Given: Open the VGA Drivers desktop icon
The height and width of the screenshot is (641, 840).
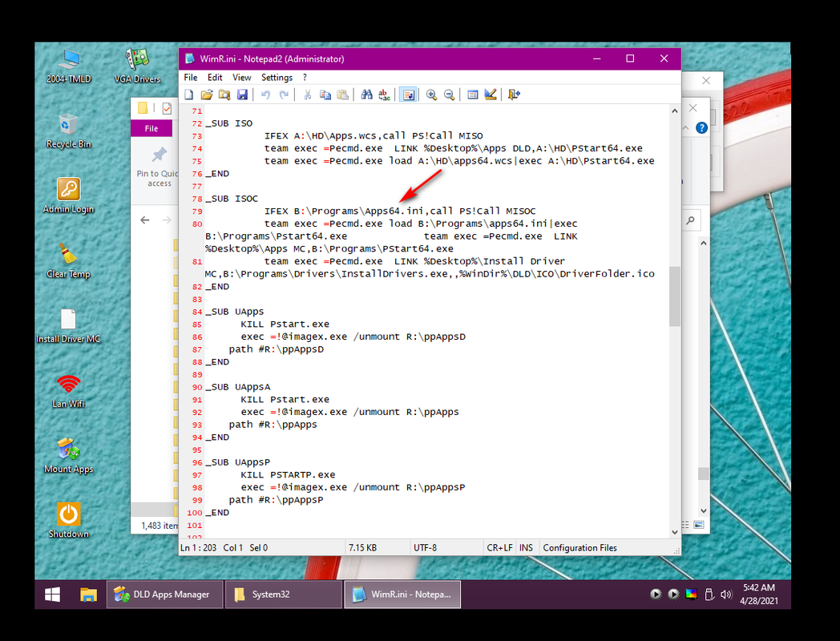Looking at the screenshot, I should 137,66.
